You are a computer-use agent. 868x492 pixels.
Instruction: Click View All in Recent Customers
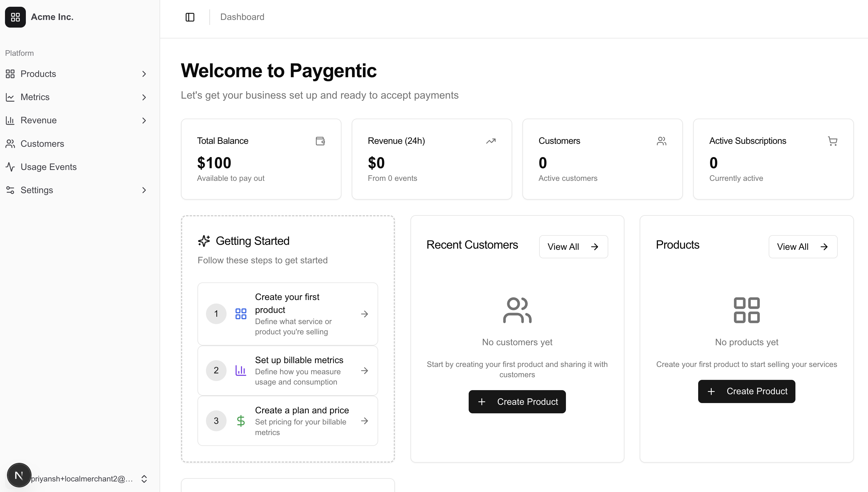(x=574, y=247)
